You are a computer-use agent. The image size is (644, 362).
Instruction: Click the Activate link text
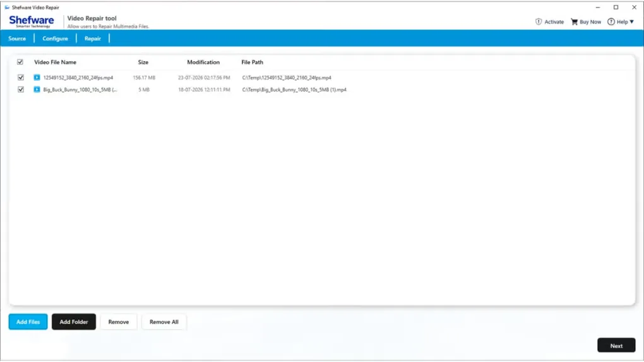pyautogui.click(x=554, y=21)
